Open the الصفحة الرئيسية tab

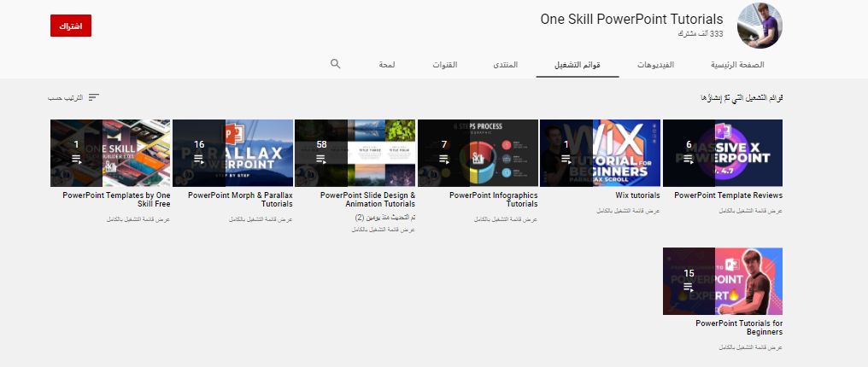tap(737, 65)
